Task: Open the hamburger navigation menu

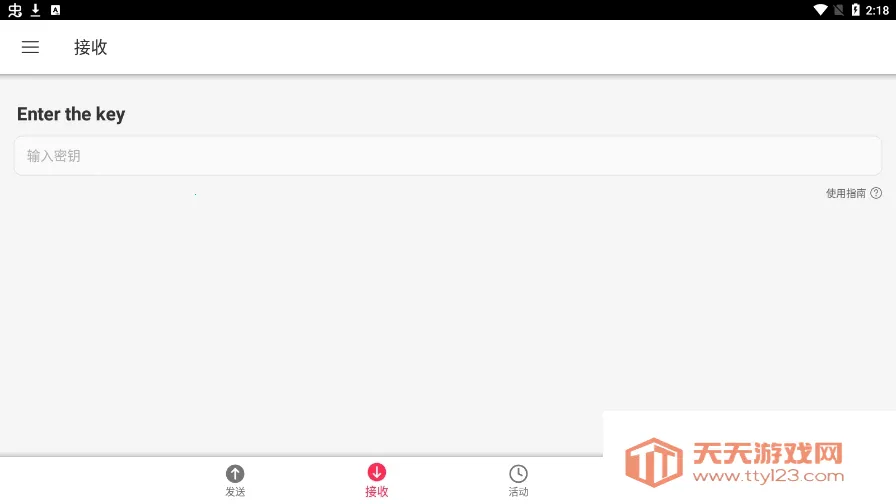Action: point(30,47)
